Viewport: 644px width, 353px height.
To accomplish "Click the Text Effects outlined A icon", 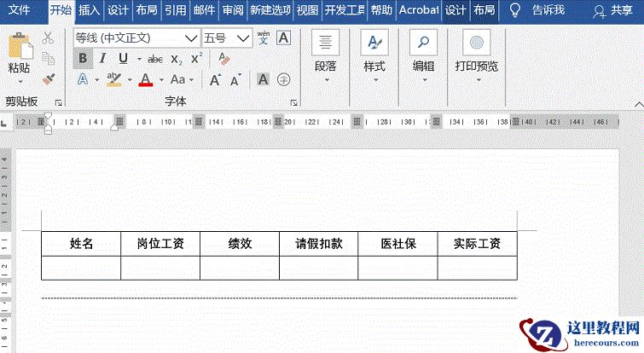I will click(83, 78).
